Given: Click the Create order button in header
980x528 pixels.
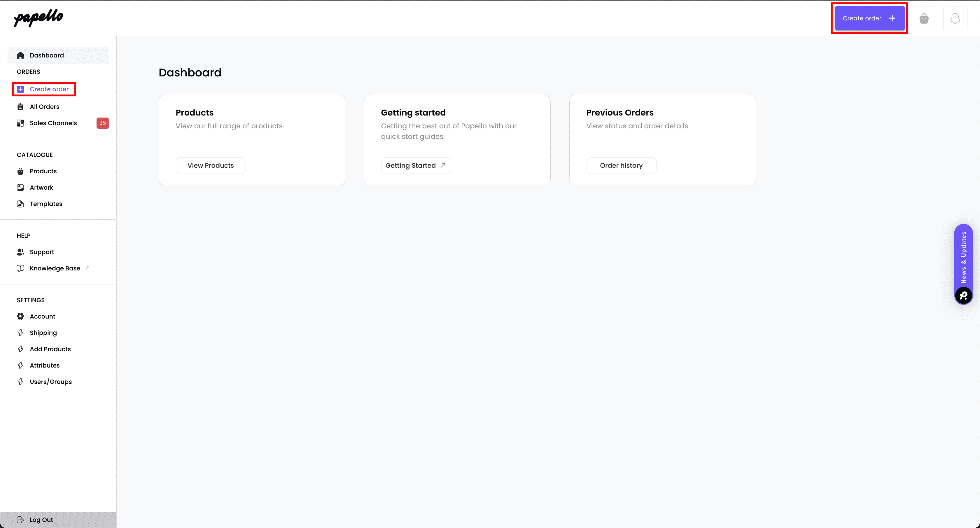Looking at the screenshot, I should (870, 18).
